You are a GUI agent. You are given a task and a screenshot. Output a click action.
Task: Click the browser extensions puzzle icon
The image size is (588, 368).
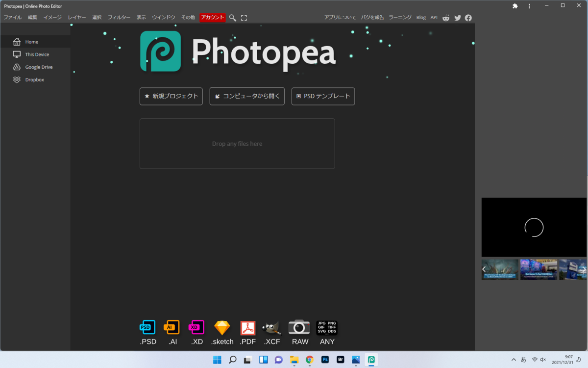[x=515, y=6]
